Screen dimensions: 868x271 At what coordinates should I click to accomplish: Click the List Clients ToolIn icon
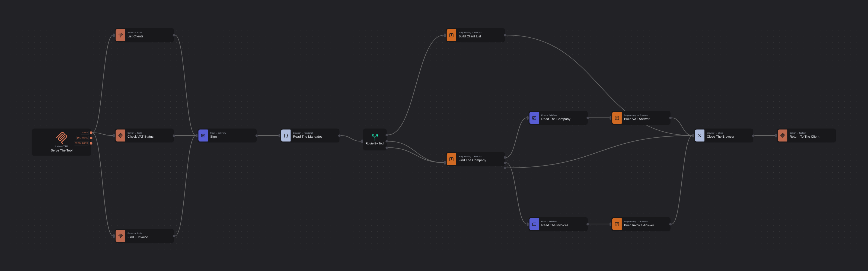[120, 35]
